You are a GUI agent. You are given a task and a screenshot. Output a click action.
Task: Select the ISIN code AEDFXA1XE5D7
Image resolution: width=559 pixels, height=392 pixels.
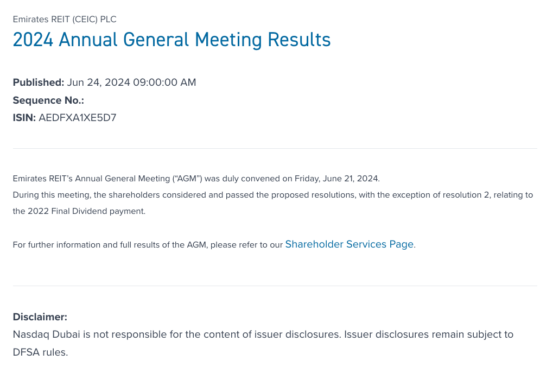(x=78, y=118)
